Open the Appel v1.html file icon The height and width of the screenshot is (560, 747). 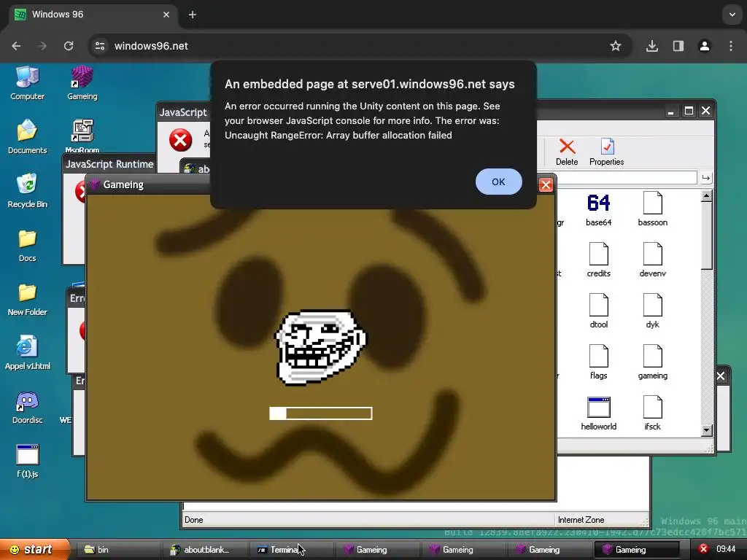27,353
